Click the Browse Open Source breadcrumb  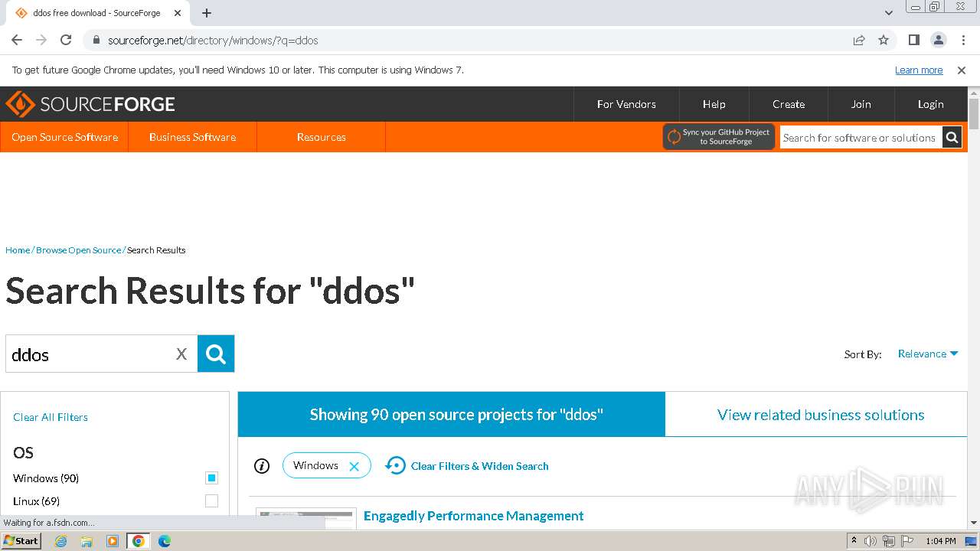pos(78,250)
